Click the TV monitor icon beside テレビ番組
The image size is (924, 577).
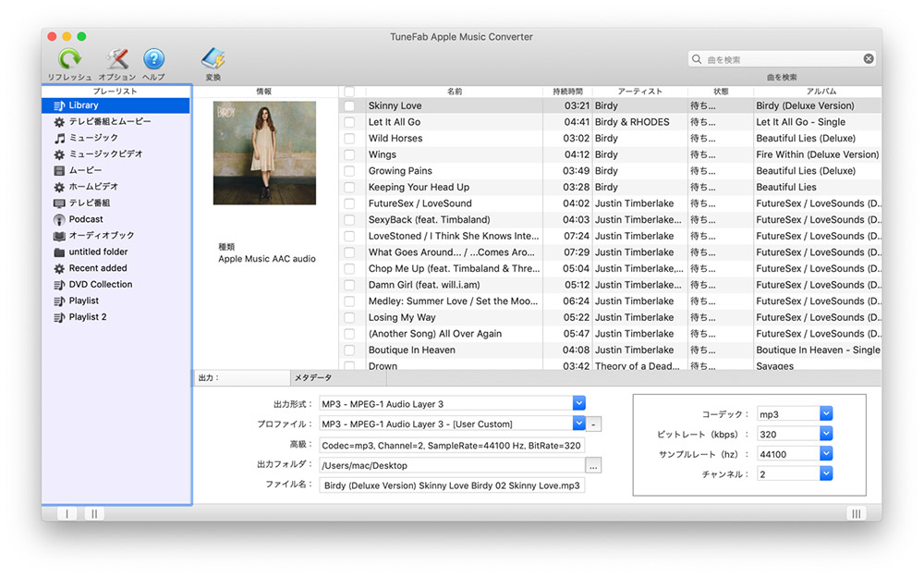pyautogui.click(x=59, y=203)
